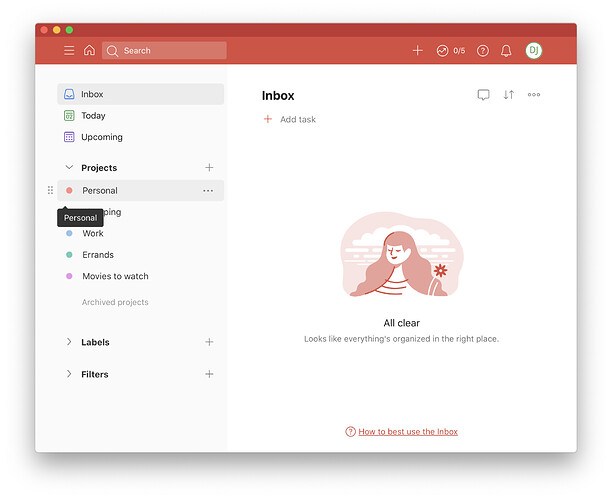This screenshot has width=612, height=499.
Task: Select Today in the sidebar
Action: click(x=141, y=116)
